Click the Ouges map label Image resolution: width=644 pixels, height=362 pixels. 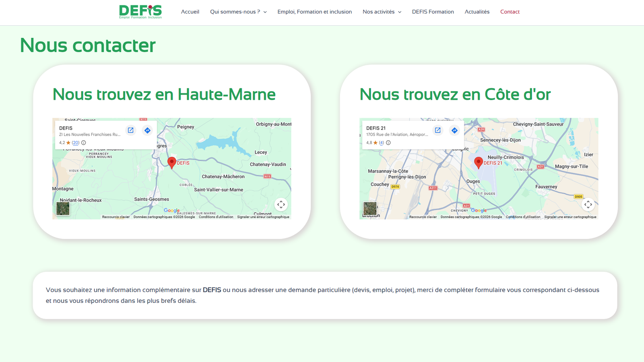click(x=473, y=181)
